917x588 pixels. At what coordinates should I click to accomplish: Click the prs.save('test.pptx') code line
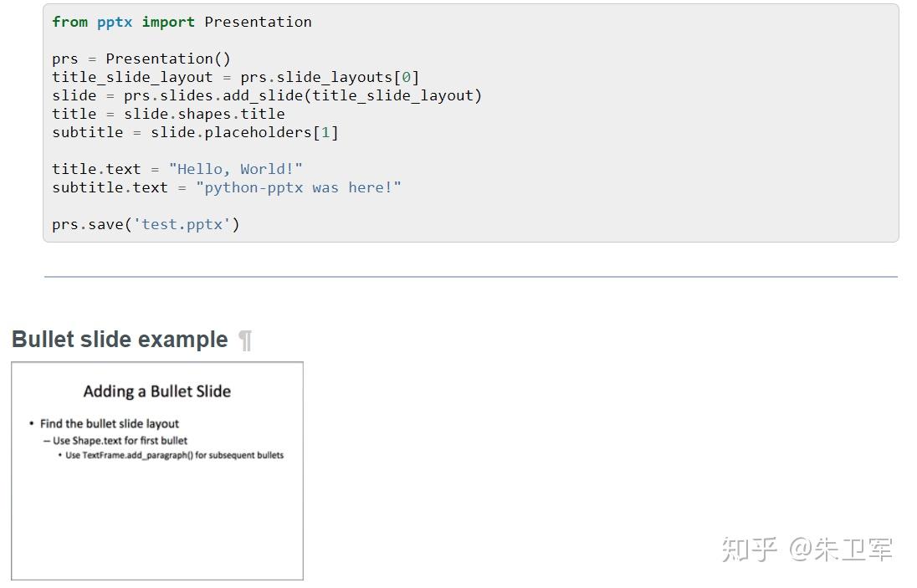(146, 224)
